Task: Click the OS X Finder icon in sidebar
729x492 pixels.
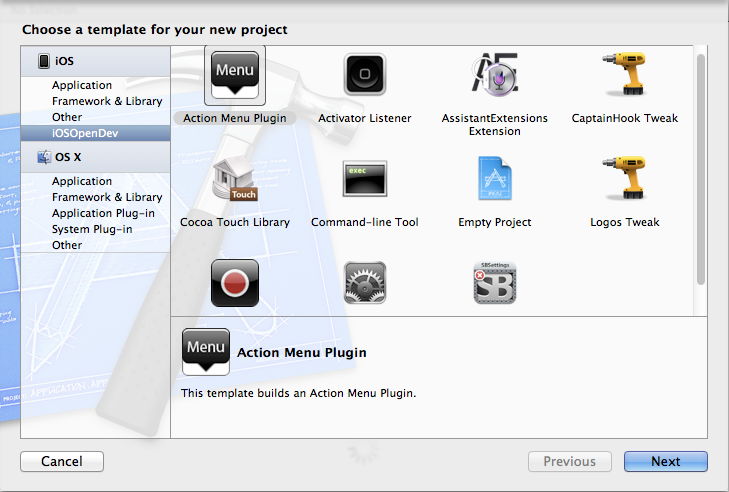Action: pos(44,157)
